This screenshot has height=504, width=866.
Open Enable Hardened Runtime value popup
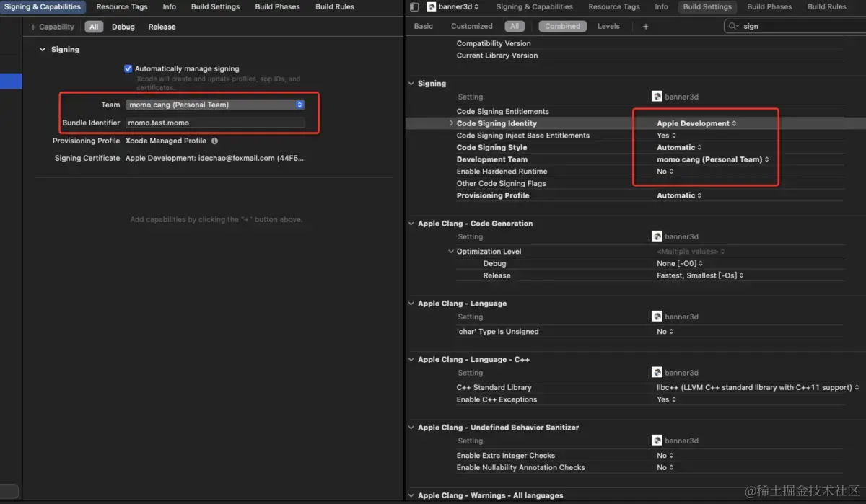click(665, 172)
